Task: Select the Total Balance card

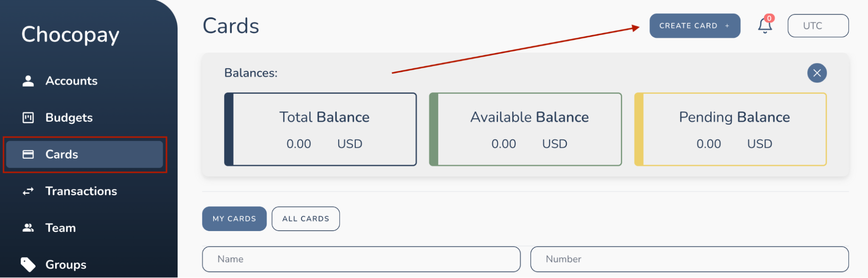Action: (320, 129)
